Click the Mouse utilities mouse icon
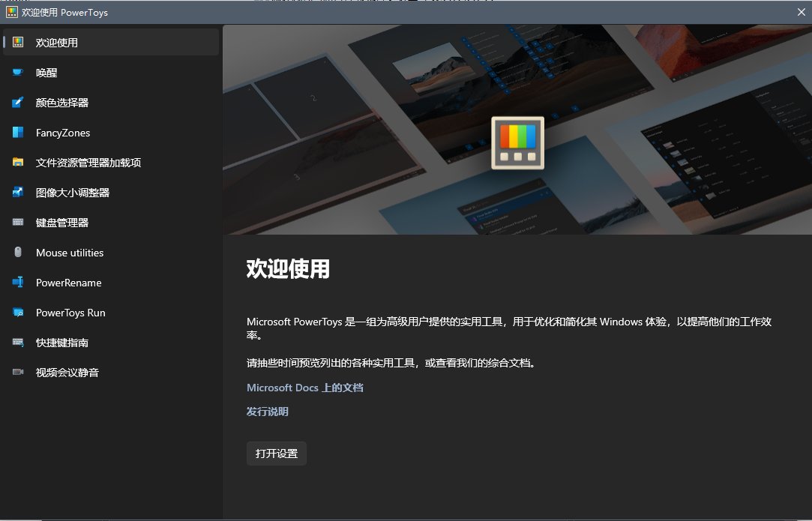The height and width of the screenshot is (521, 812). point(18,252)
